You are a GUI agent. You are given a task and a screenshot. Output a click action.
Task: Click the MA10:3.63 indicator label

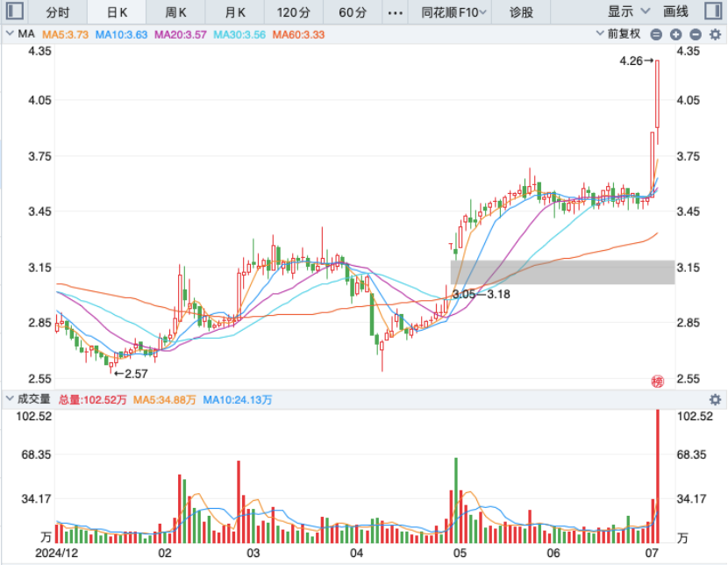click(x=121, y=34)
